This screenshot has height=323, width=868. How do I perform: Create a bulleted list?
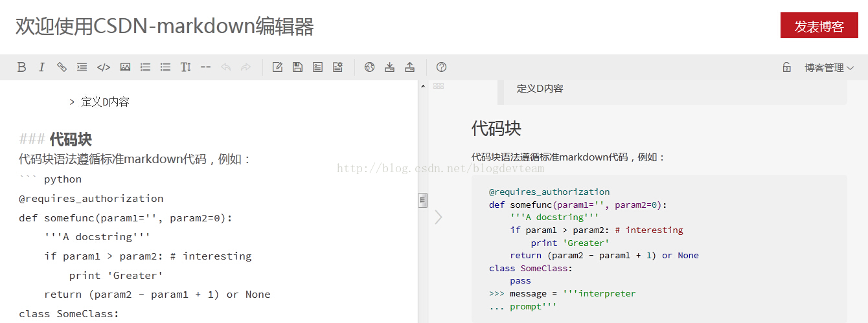pyautogui.click(x=165, y=67)
